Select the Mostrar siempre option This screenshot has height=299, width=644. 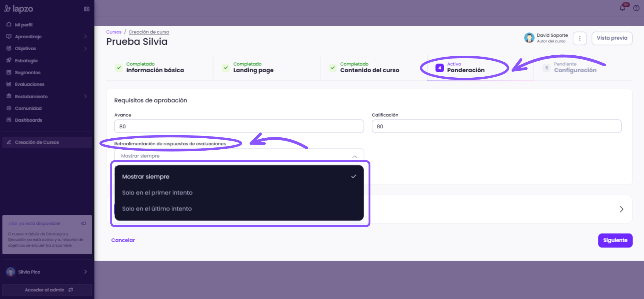[239, 177]
